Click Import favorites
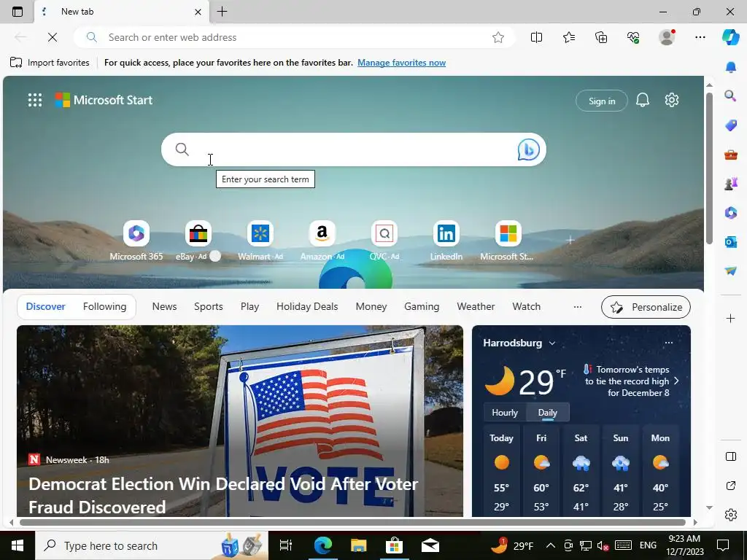747x560 pixels. coord(50,63)
